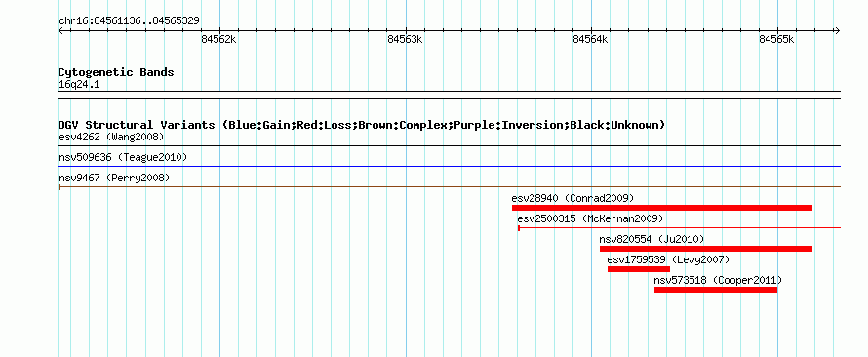Click the red bar under nsv573518
Image resolution: width=868 pixels, height=357 pixels.
pyautogui.click(x=715, y=290)
